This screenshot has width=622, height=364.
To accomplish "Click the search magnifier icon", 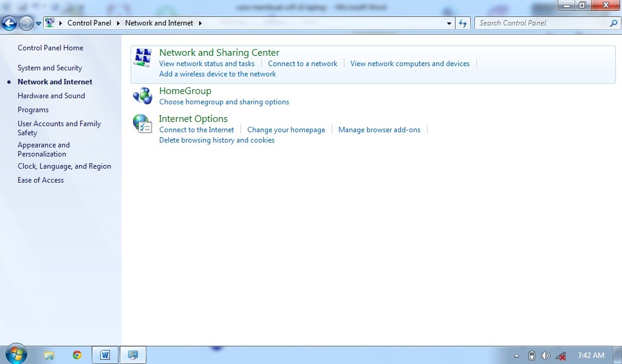I will pyautogui.click(x=613, y=24).
